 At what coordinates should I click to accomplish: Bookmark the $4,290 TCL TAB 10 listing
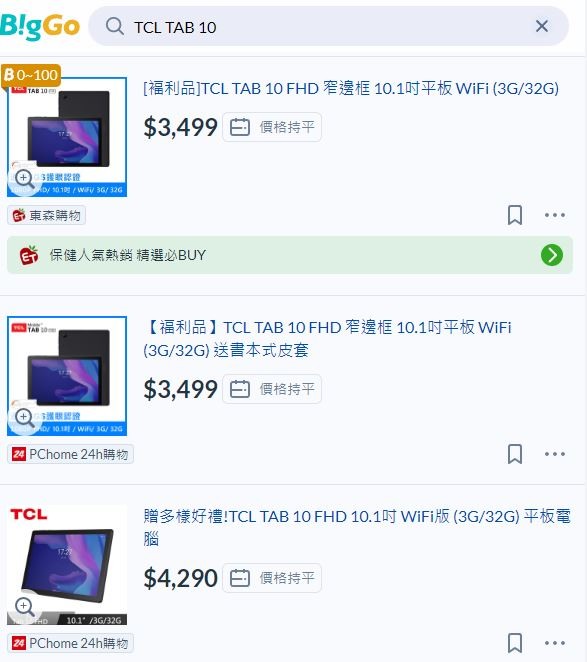pyautogui.click(x=514, y=643)
